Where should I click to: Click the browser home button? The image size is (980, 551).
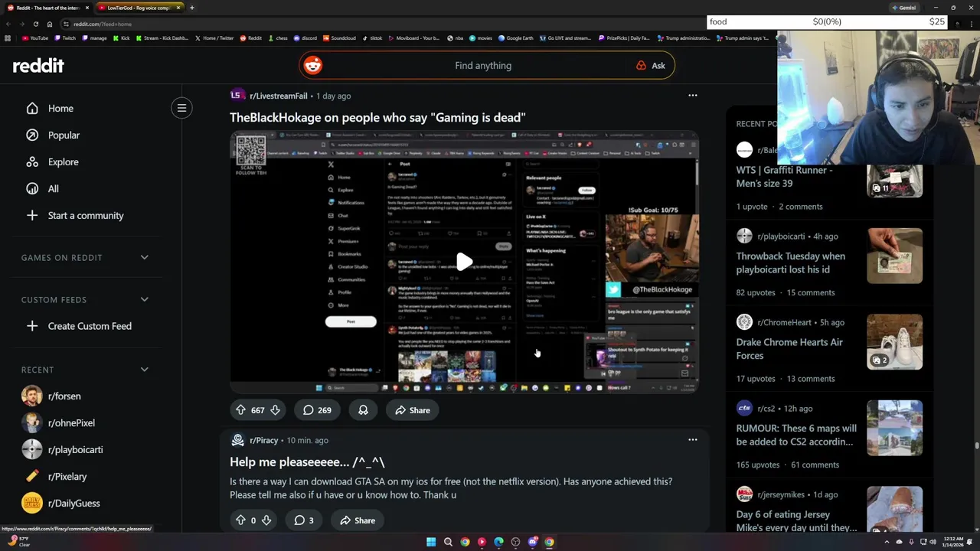coord(51,24)
